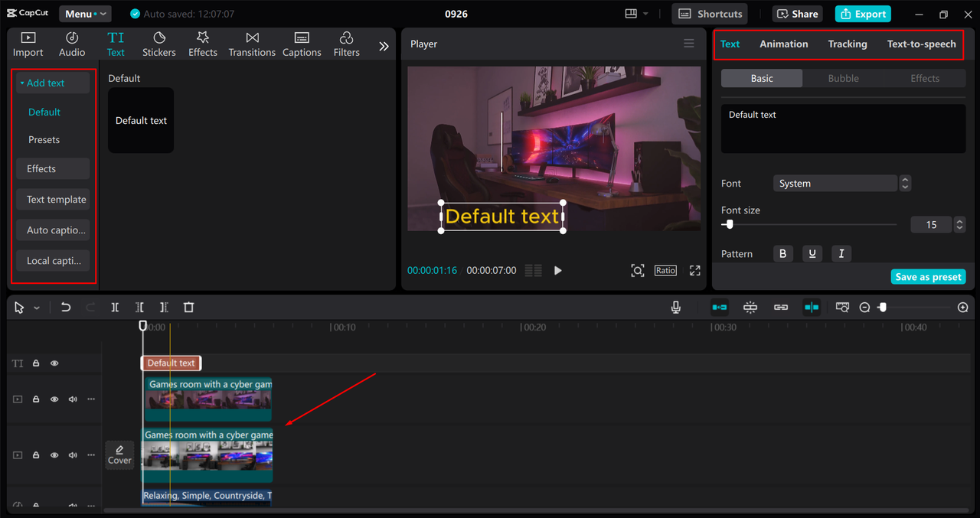Screen dimensions: 980x518
Task: Open Local captions in sidebar
Action: click(53, 261)
